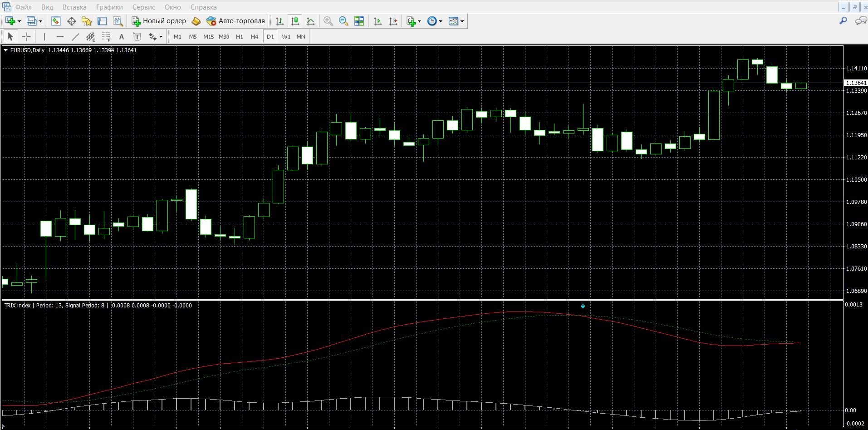This screenshot has height=430, width=868.
Task: Open MetaEditor yellow book icon
Action: (x=196, y=21)
